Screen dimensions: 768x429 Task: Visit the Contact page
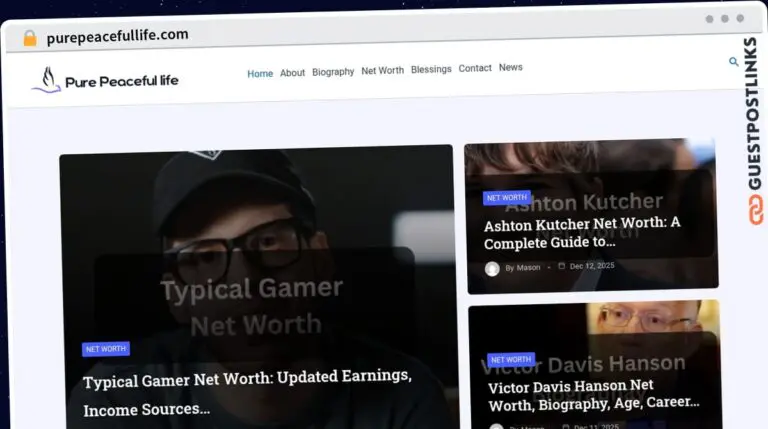475,68
